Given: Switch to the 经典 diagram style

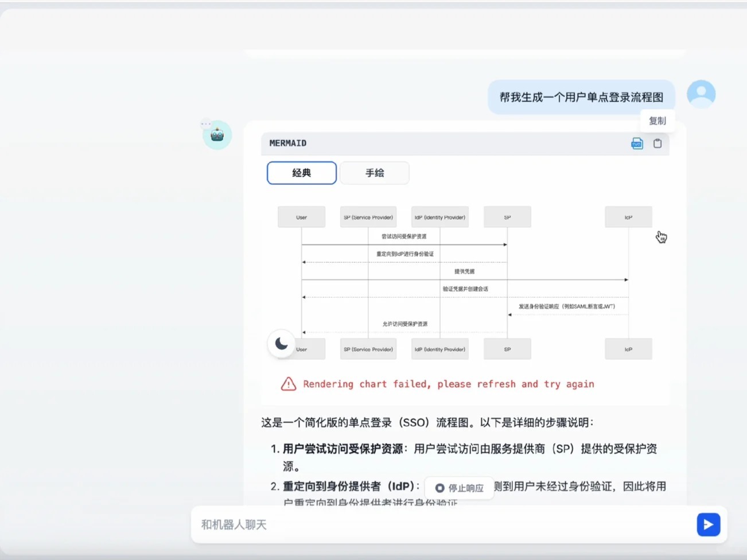Looking at the screenshot, I should [x=301, y=173].
